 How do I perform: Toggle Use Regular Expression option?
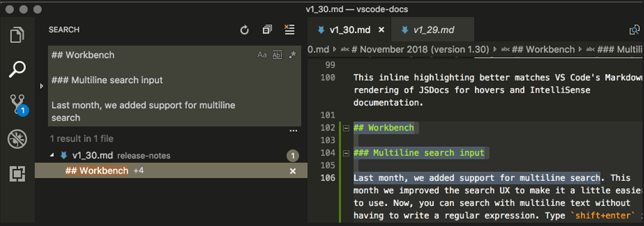coord(292,55)
